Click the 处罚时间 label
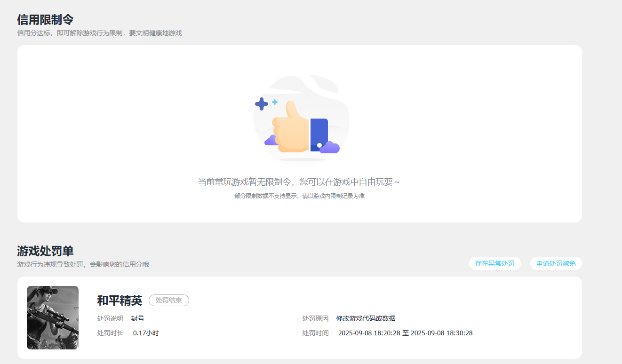This screenshot has height=364, width=622. tap(315, 333)
